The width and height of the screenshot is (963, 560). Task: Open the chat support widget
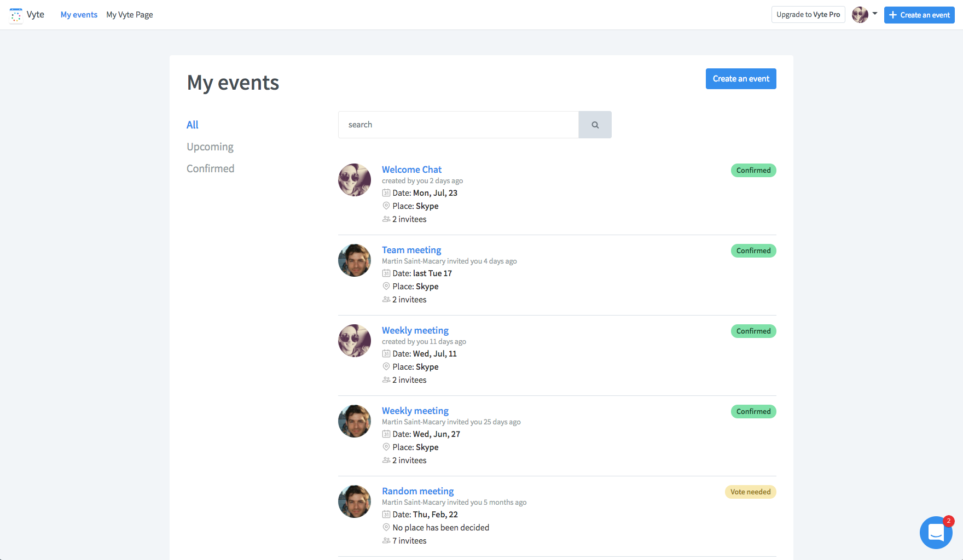coord(936,532)
